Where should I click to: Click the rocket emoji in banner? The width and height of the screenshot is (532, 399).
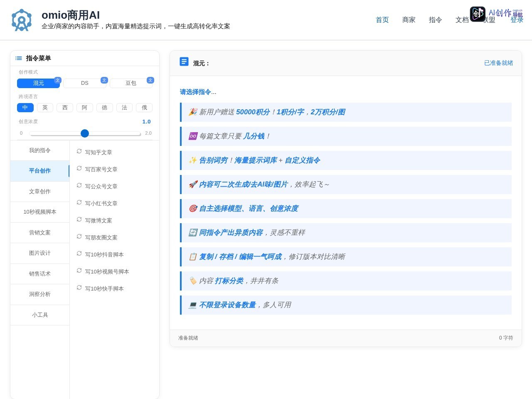point(193,184)
